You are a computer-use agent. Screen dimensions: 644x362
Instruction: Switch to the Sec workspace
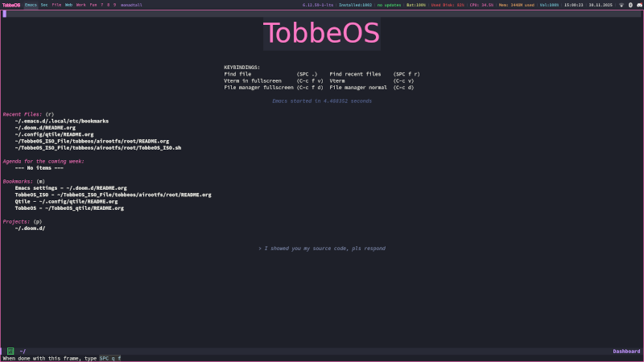pyautogui.click(x=44, y=5)
